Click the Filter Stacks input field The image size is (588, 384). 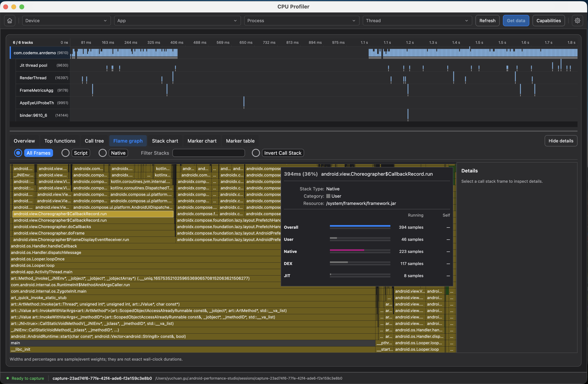coord(209,153)
